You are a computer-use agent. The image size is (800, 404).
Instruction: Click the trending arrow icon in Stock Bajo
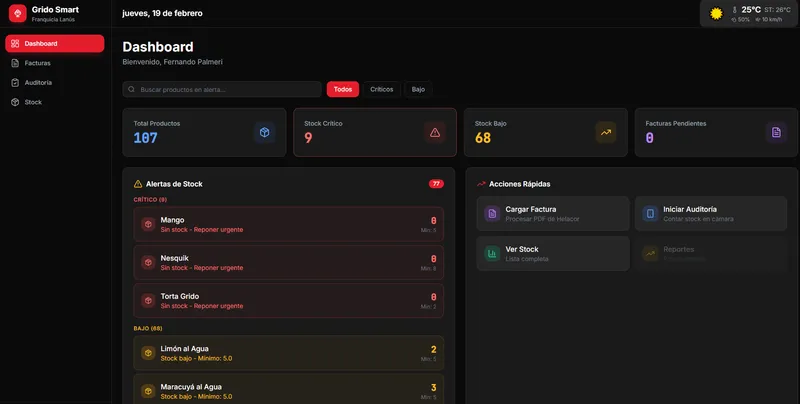point(606,133)
